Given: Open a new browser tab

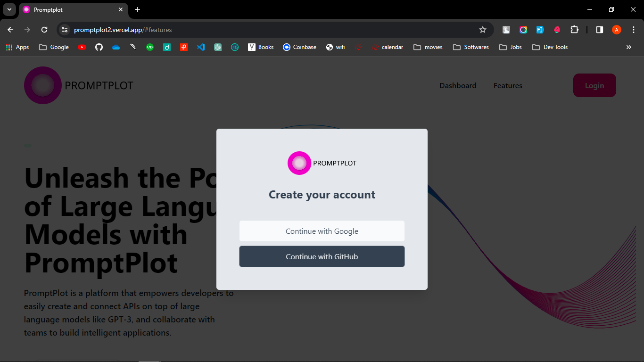Looking at the screenshot, I should (x=138, y=9).
